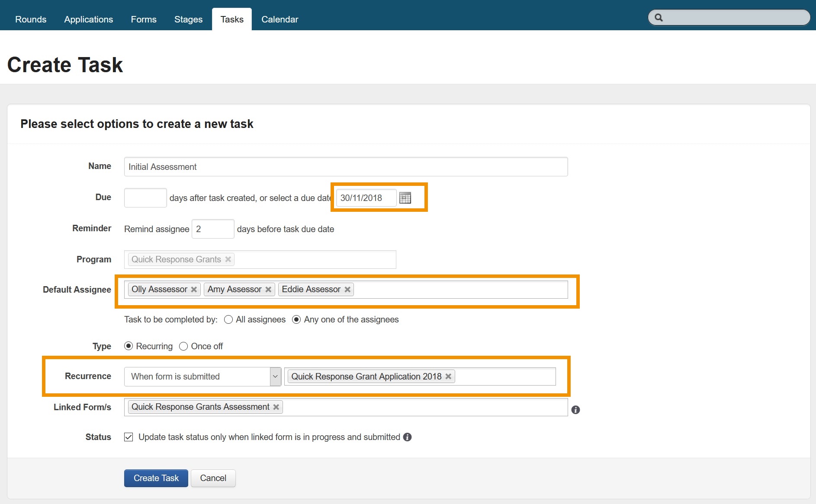Cancel the task creation
The width and height of the screenshot is (816, 504).
coord(213,478)
